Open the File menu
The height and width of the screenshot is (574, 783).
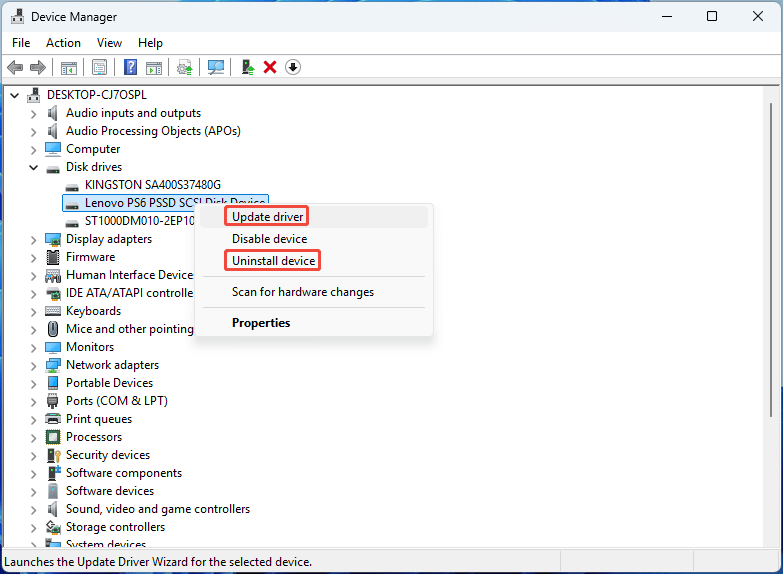tap(21, 43)
